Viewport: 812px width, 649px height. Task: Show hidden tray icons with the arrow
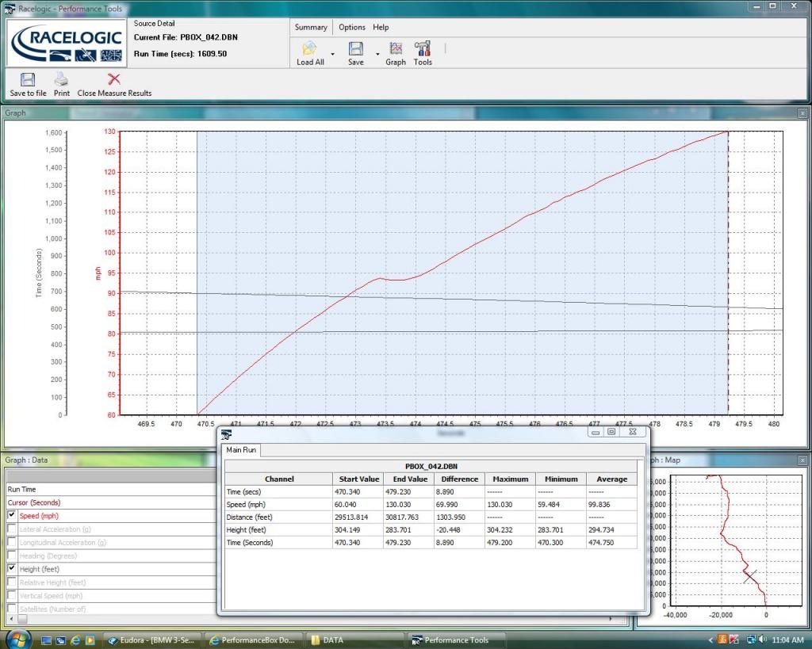710,640
